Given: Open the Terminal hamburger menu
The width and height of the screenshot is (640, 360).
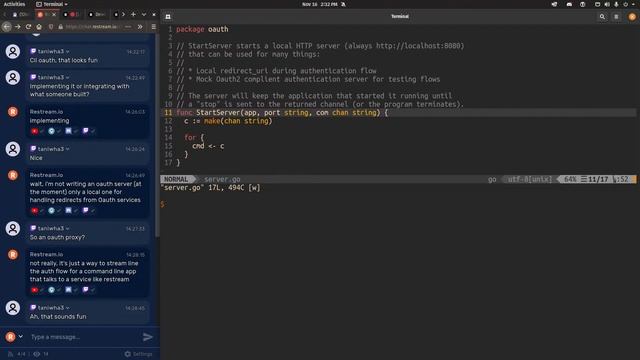Looking at the screenshot, I should coord(616,17).
